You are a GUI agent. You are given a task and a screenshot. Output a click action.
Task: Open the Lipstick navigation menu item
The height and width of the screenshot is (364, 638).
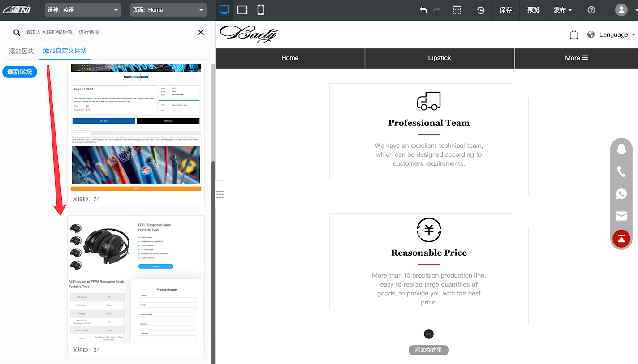(x=440, y=58)
